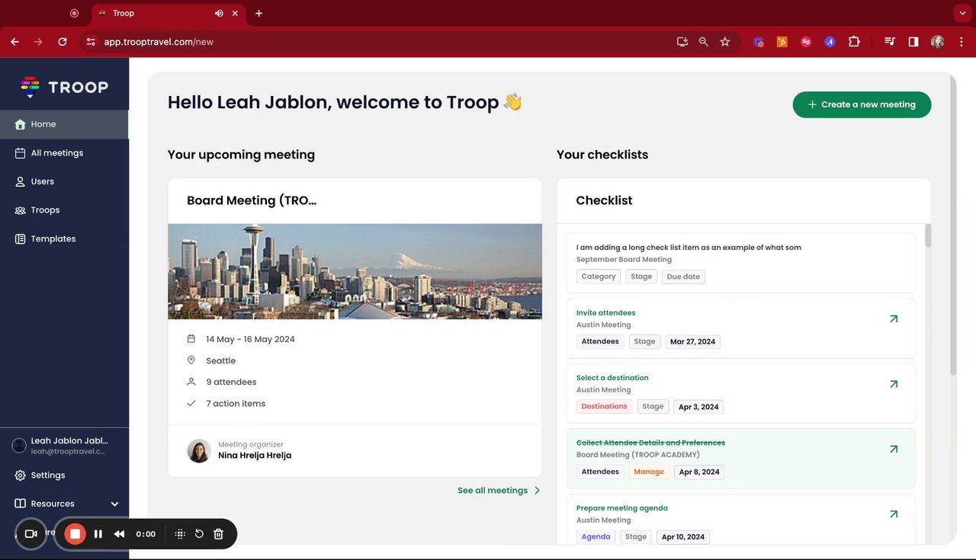Click the Destinations tag
976x560 pixels.
604,407
